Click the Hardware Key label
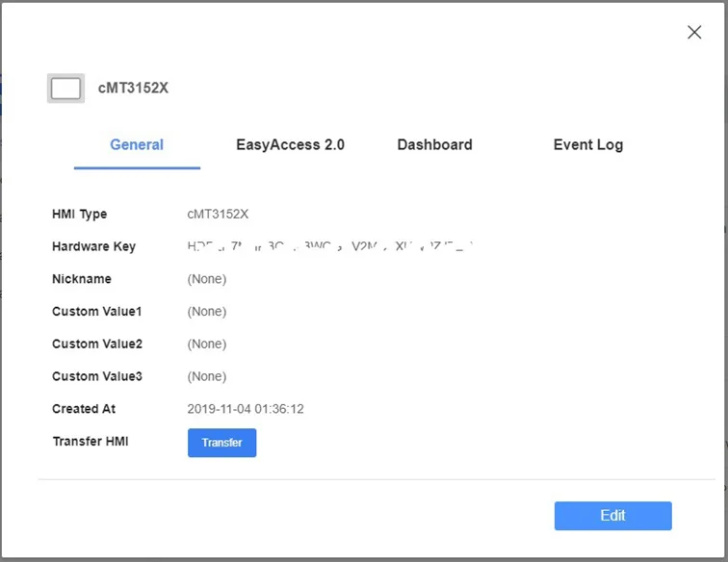The width and height of the screenshot is (728, 562). [x=93, y=246]
